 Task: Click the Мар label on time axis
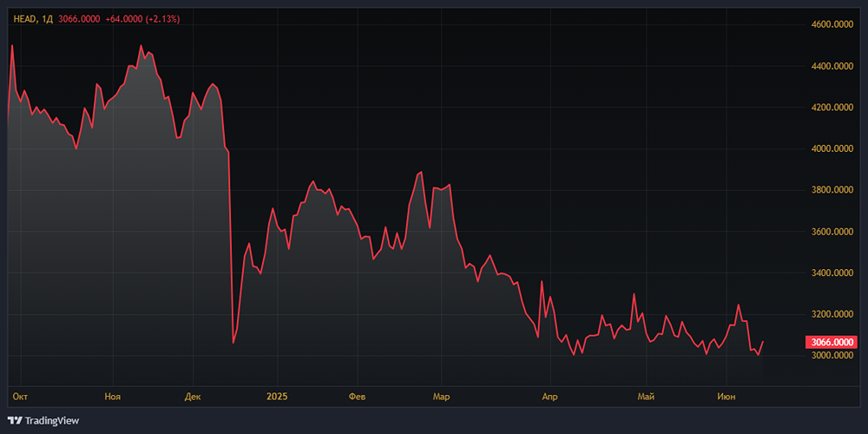(x=441, y=397)
